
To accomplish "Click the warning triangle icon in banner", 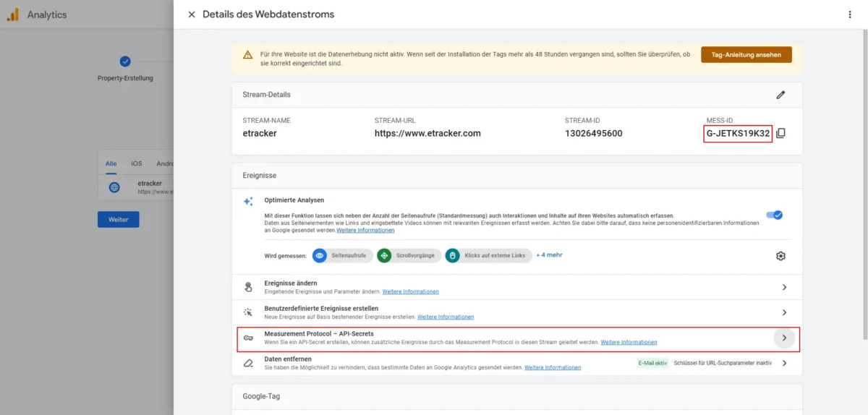I will coord(247,55).
